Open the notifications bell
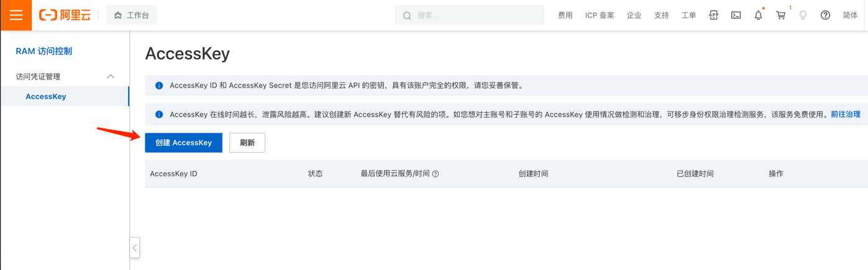Viewport: 868px width, 270px height. (x=758, y=15)
